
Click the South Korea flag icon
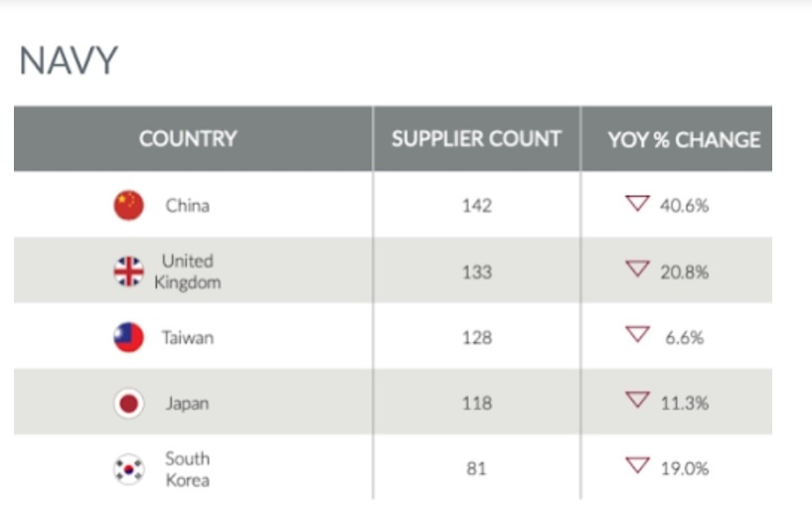click(x=128, y=469)
